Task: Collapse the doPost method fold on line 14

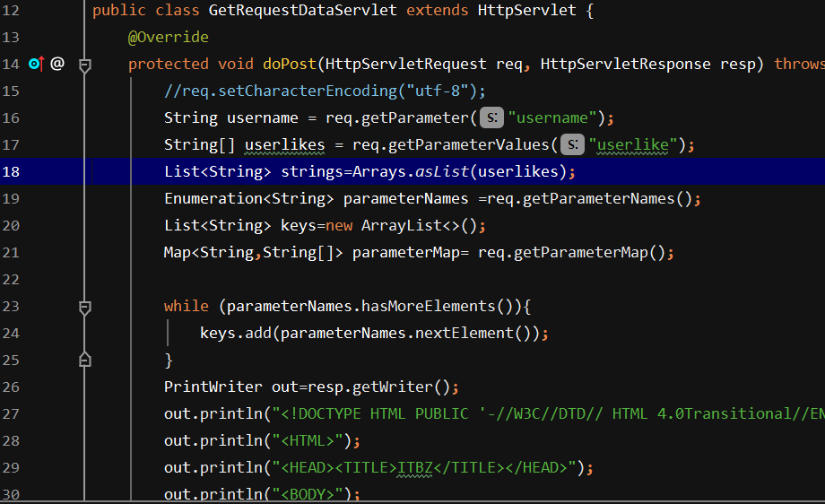Action: click(84, 65)
